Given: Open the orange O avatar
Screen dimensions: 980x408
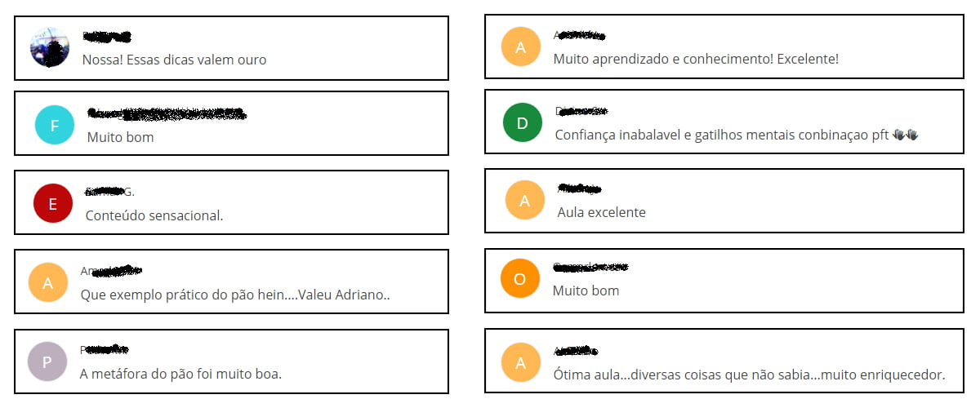Looking at the screenshot, I should [520, 278].
